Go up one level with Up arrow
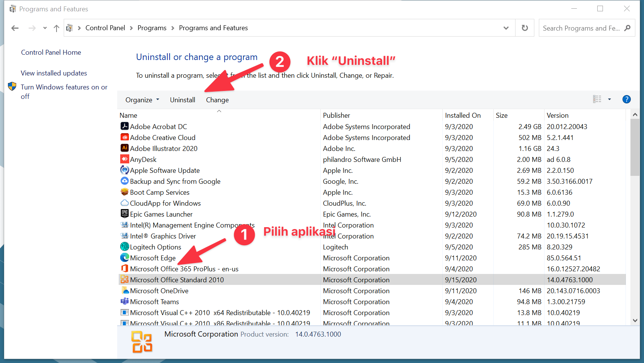The width and height of the screenshot is (644, 363). click(57, 28)
